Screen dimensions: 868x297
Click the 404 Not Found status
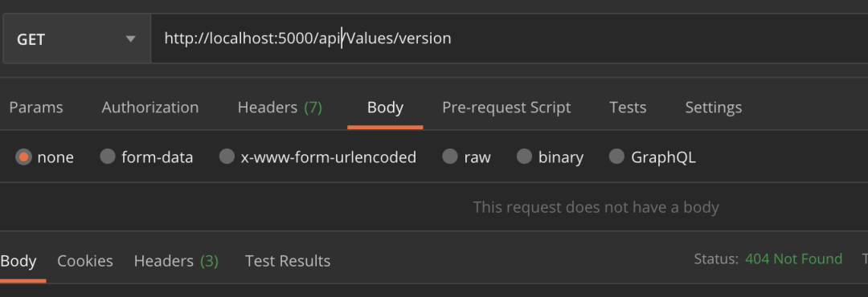tap(794, 258)
